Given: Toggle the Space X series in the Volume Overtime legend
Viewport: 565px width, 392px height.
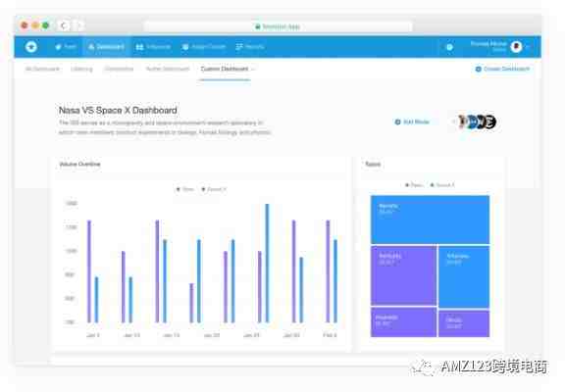Looking at the screenshot, I should 213,189.
